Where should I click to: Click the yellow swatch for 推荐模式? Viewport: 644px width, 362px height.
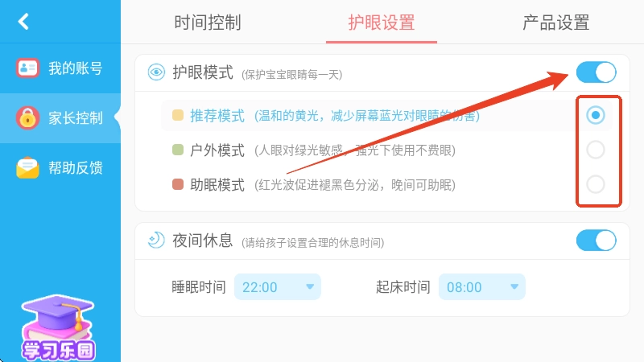pyautogui.click(x=178, y=116)
